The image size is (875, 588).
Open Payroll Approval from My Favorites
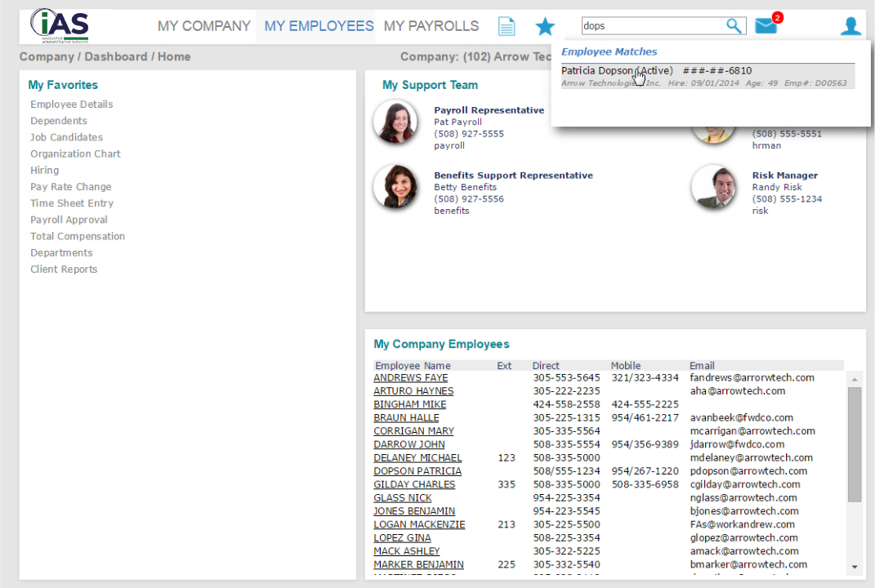[69, 219]
